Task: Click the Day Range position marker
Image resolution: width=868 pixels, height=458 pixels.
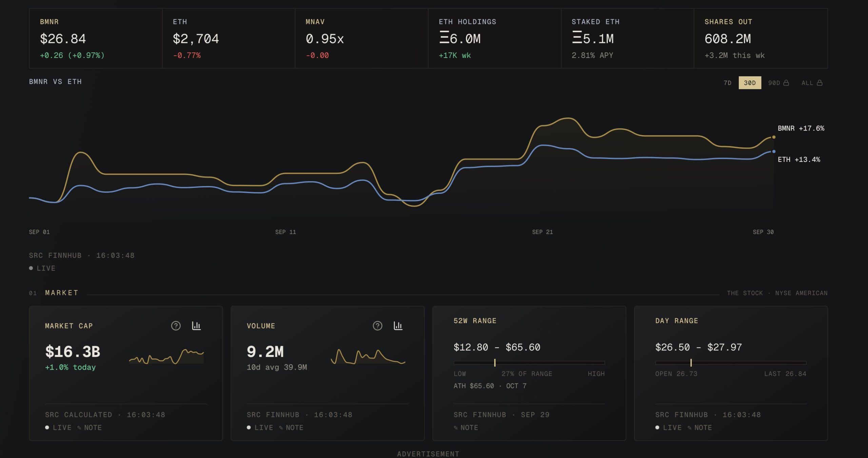Action: [691, 362]
